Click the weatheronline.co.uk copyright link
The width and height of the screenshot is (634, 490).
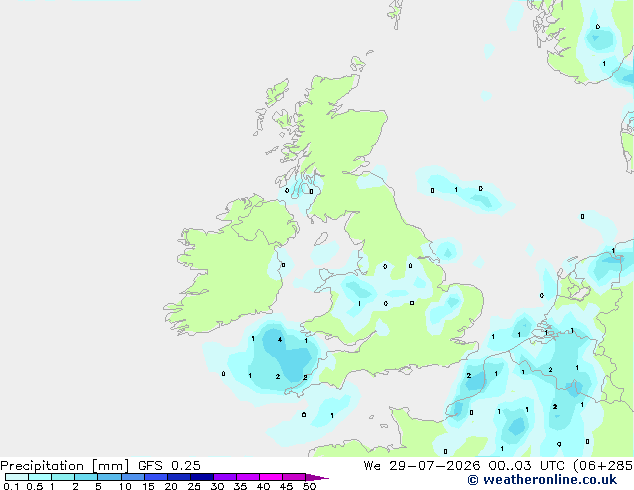542,480
